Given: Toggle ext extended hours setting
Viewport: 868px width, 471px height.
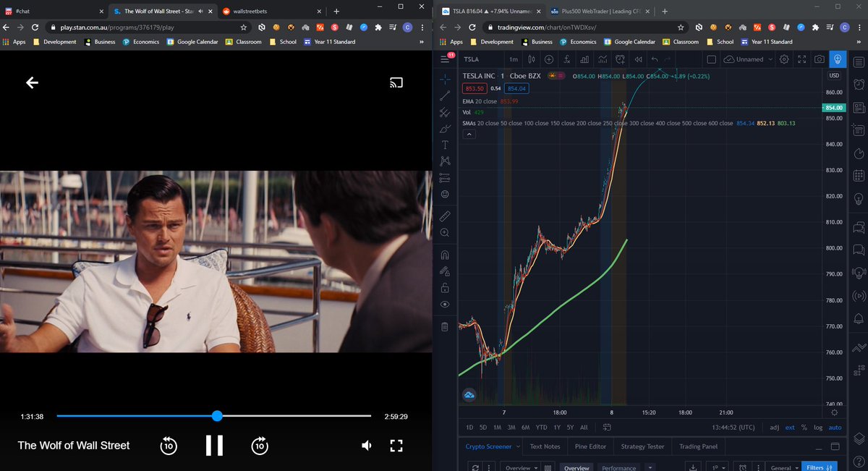Looking at the screenshot, I should (790, 427).
